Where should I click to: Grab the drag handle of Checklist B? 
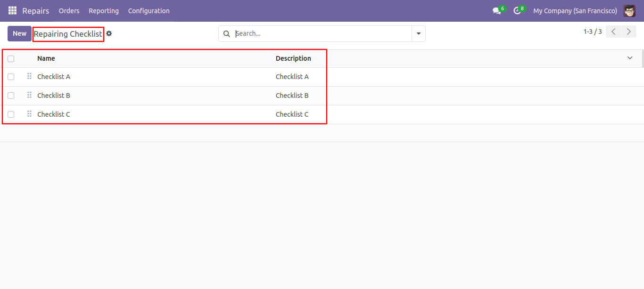[29, 95]
